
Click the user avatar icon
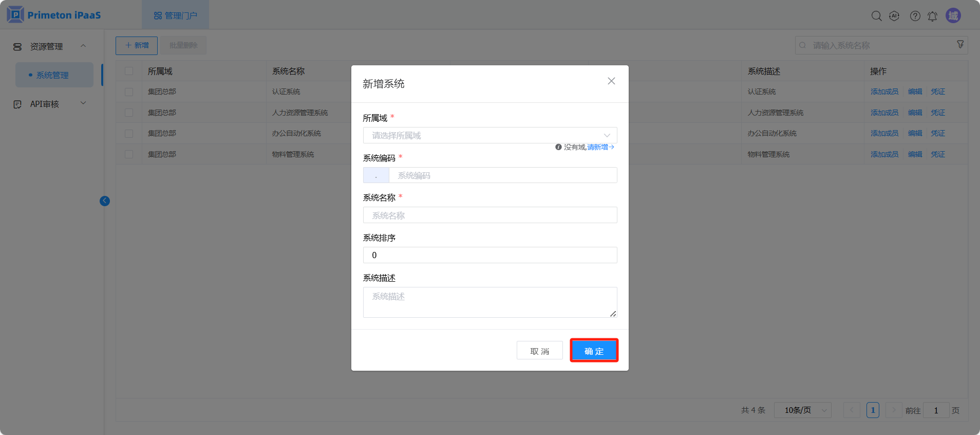[x=953, y=15]
